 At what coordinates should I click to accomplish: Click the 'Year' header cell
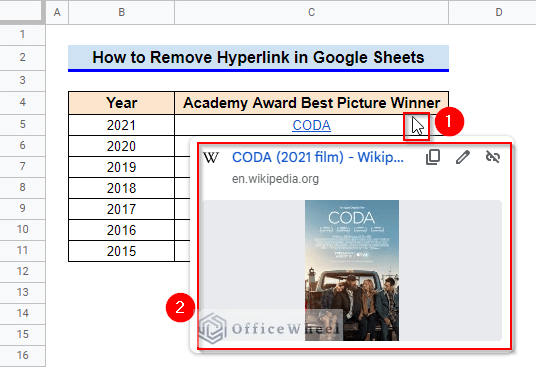click(121, 103)
